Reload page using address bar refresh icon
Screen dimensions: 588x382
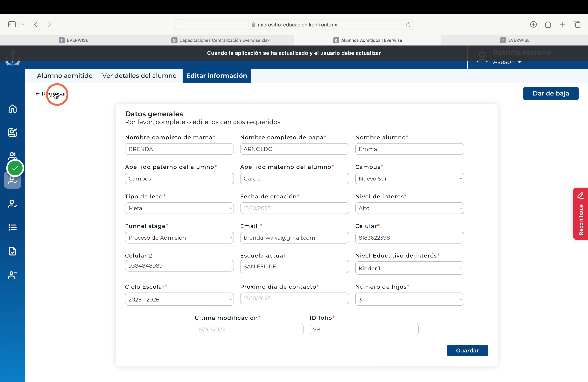(408, 25)
